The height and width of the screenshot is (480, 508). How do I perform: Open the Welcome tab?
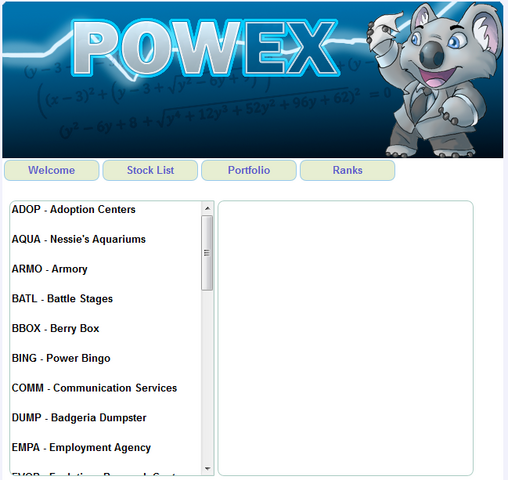pos(52,170)
